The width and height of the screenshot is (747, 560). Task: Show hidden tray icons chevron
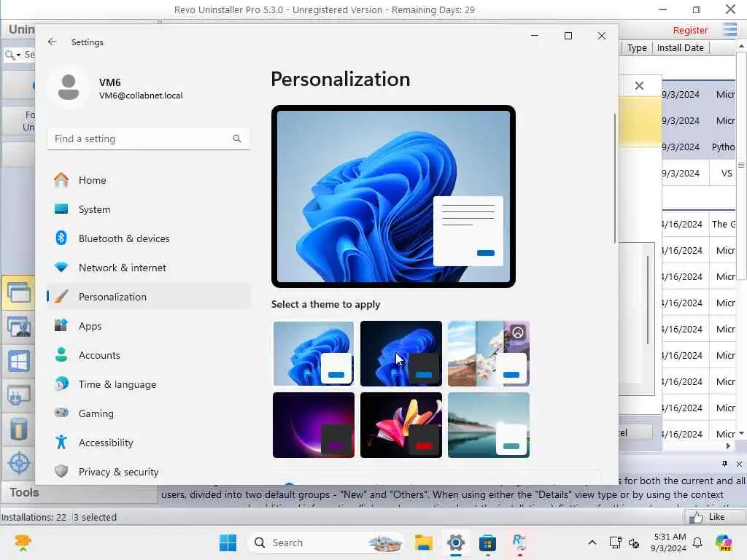tap(592, 542)
